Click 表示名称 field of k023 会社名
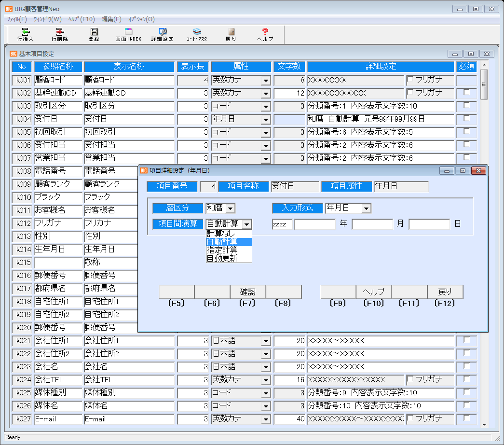The height and width of the screenshot is (445, 504). (x=129, y=367)
